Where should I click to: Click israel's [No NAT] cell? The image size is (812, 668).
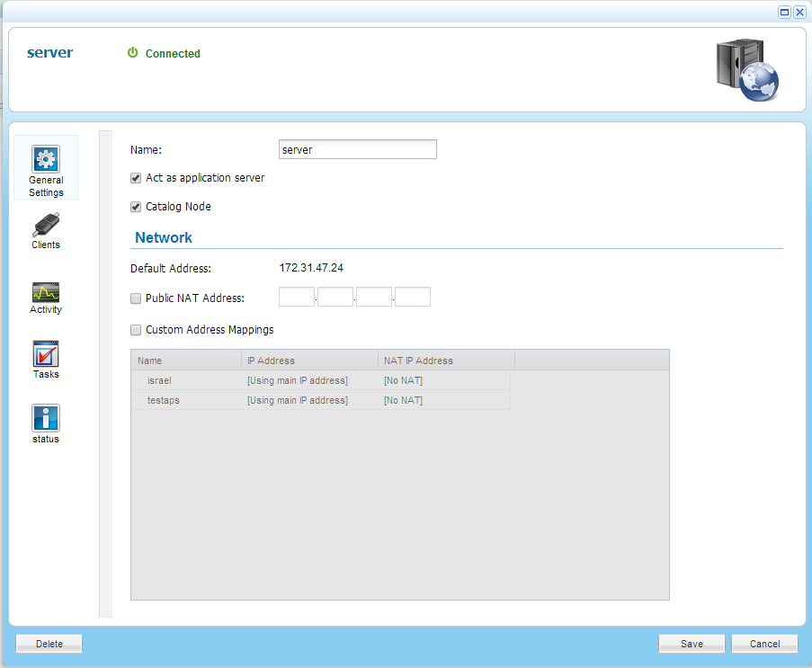click(404, 380)
